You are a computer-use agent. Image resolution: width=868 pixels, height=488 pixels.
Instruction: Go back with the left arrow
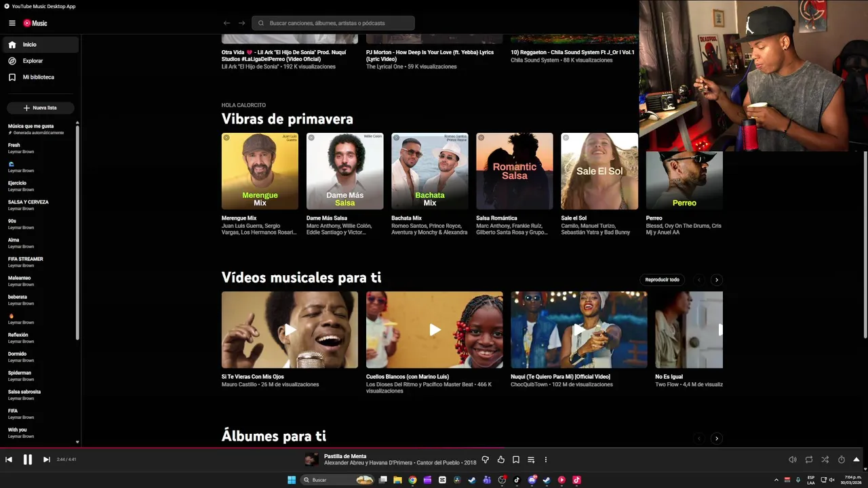[x=226, y=23]
